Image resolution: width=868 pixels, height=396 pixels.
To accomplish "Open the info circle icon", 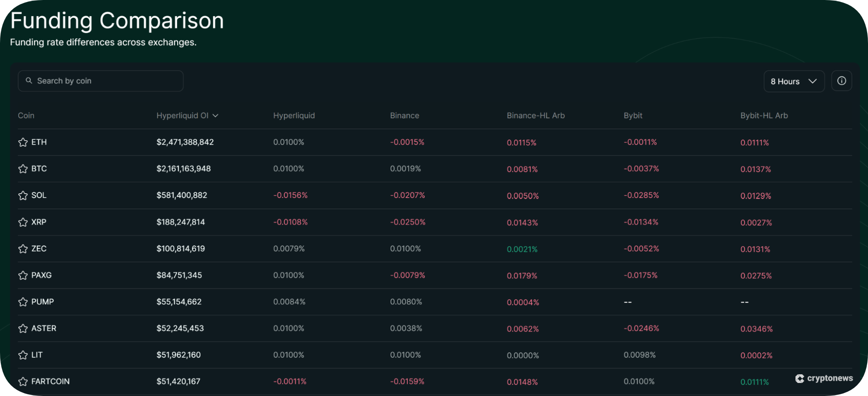I will tap(842, 81).
